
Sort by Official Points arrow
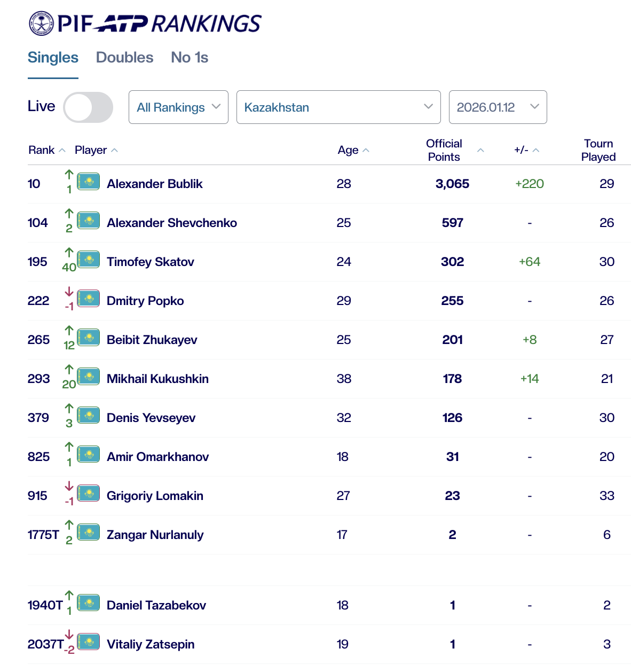[x=480, y=151]
